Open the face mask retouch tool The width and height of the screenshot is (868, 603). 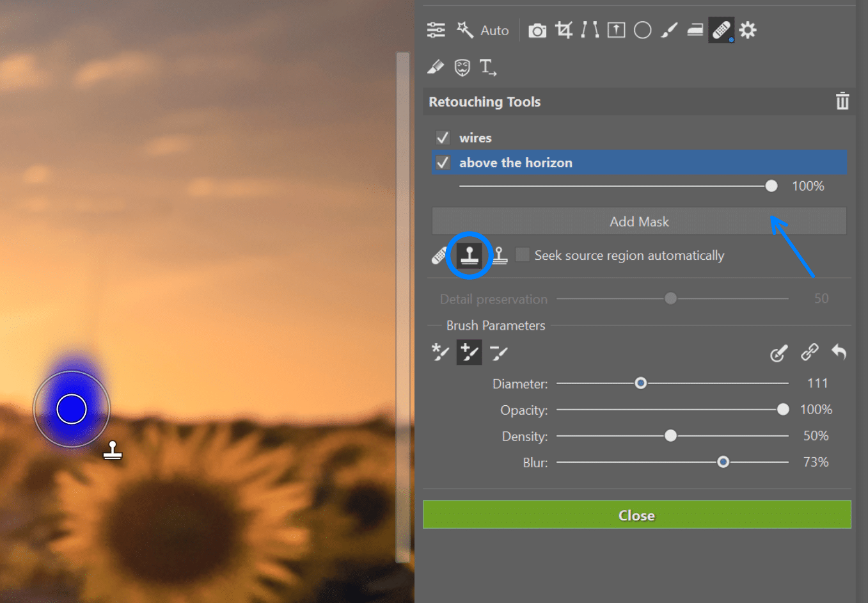[462, 67]
